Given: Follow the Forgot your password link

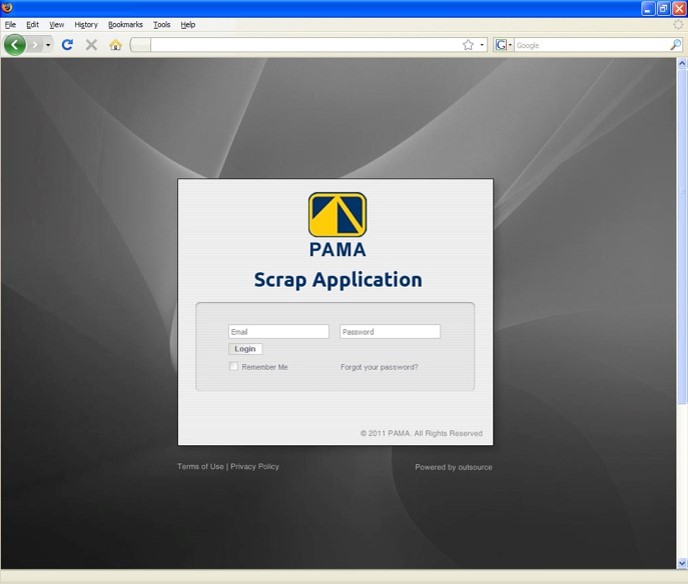Looking at the screenshot, I should (379, 367).
